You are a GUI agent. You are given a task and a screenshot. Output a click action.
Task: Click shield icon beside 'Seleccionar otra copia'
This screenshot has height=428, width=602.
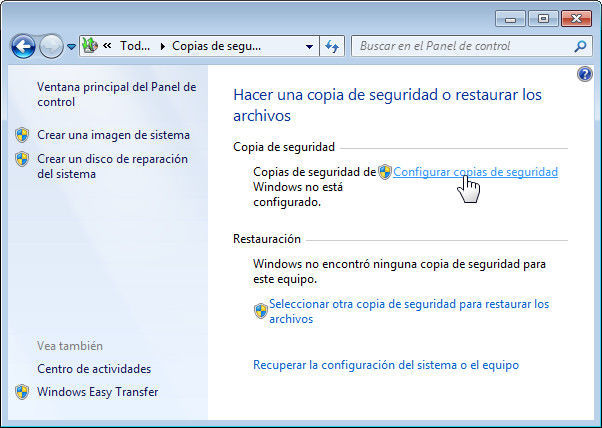tap(261, 311)
